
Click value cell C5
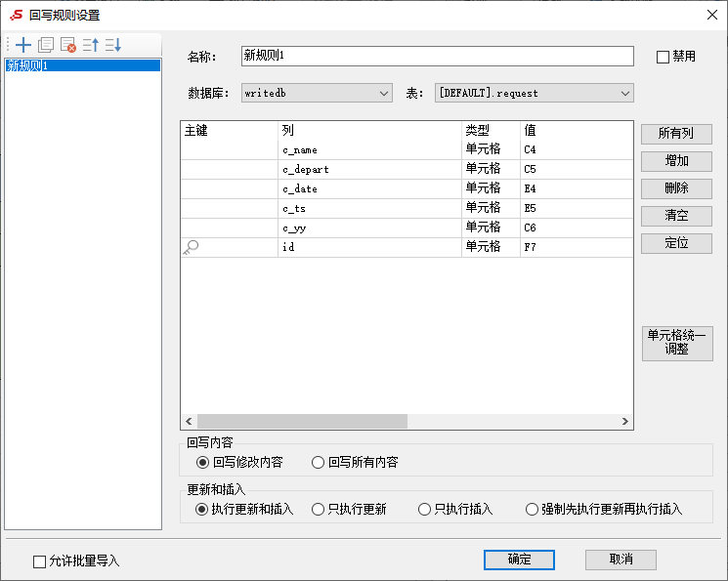click(577, 169)
